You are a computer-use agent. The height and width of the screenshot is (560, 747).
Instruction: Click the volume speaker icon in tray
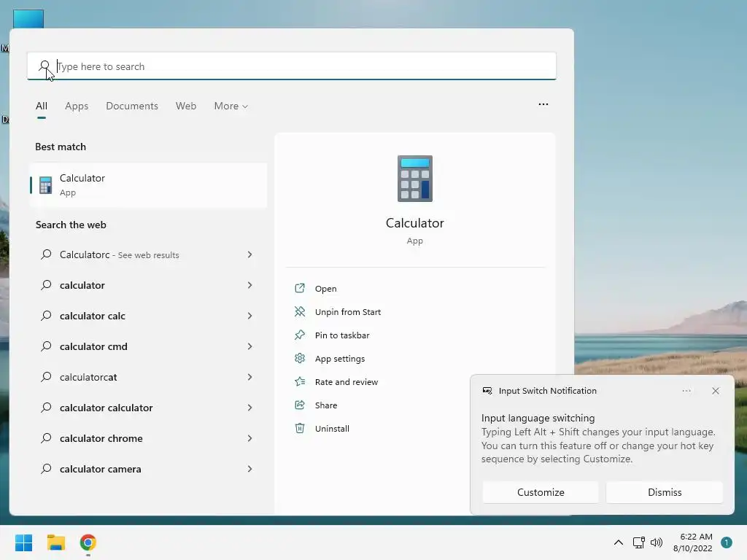(x=657, y=542)
